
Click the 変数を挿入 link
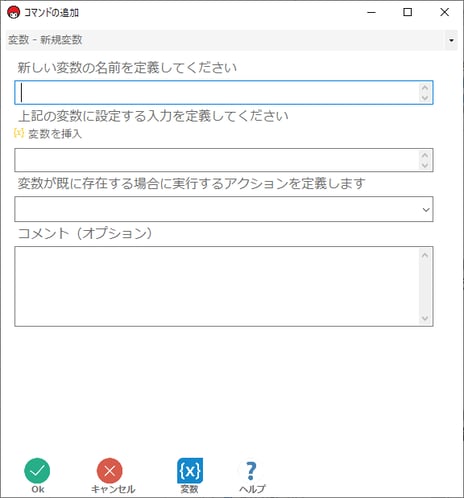click(55, 134)
